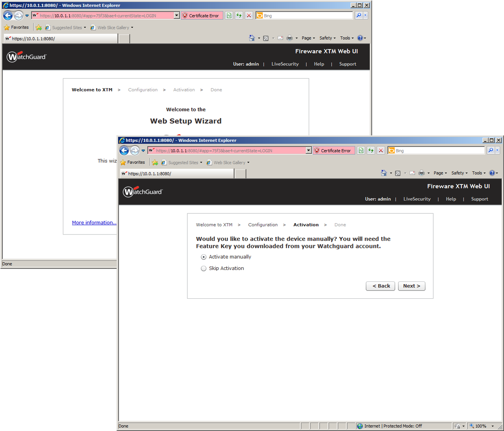
Task: Click Certificate Error badge in front window
Action: tap(334, 151)
